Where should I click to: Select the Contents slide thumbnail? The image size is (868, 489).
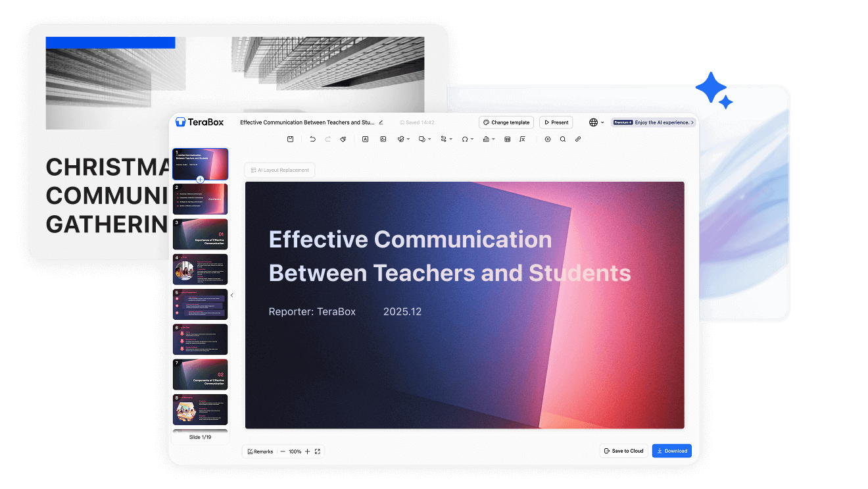[x=200, y=199]
